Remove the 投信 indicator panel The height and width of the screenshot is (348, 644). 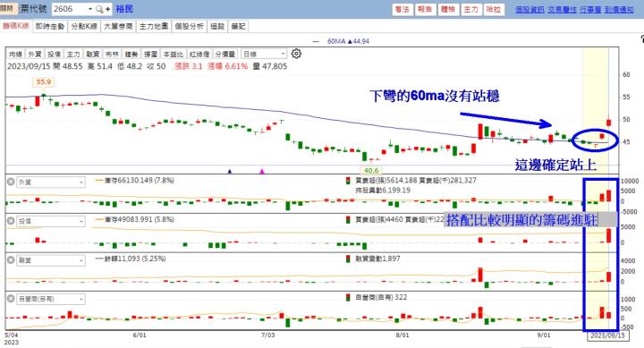11,221
